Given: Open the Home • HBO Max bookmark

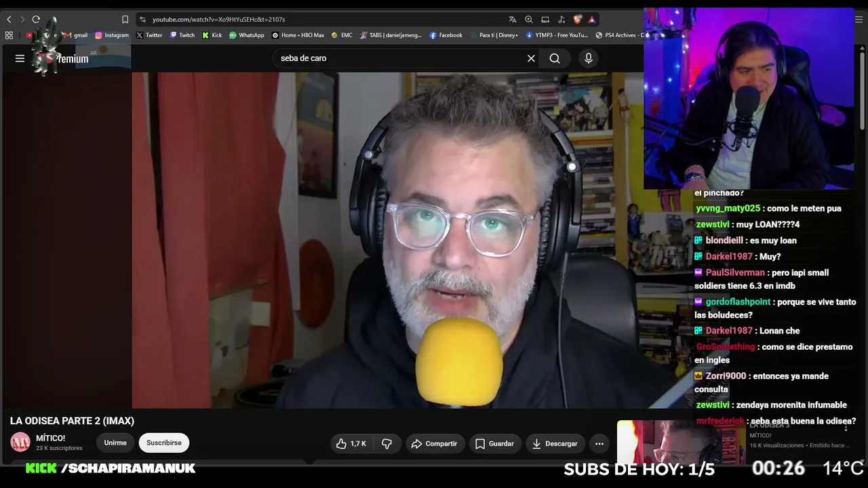Looking at the screenshot, I should click(298, 35).
